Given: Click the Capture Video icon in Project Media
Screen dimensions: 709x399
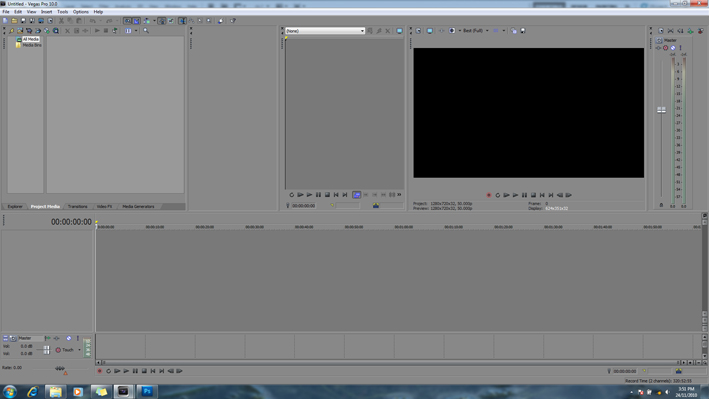Looking at the screenshot, I should [x=29, y=31].
